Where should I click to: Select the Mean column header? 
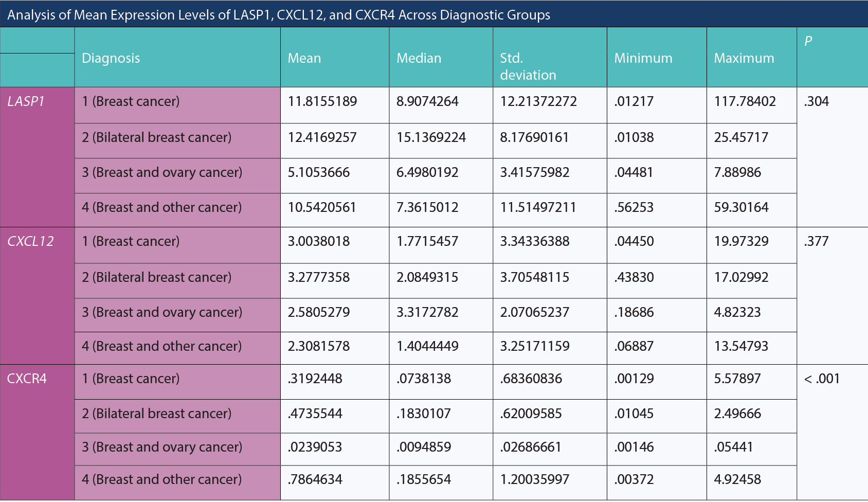tap(304, 58)
